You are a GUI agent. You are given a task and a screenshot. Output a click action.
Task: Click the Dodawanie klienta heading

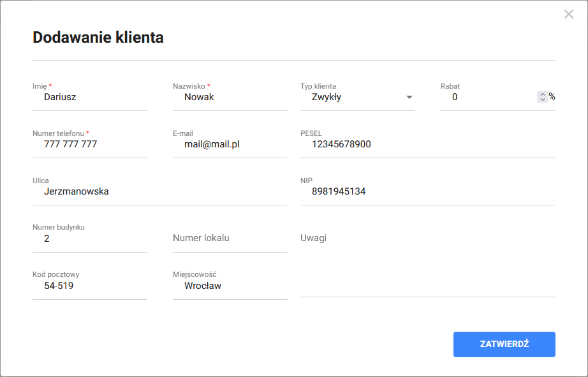[x=98, y=38]
